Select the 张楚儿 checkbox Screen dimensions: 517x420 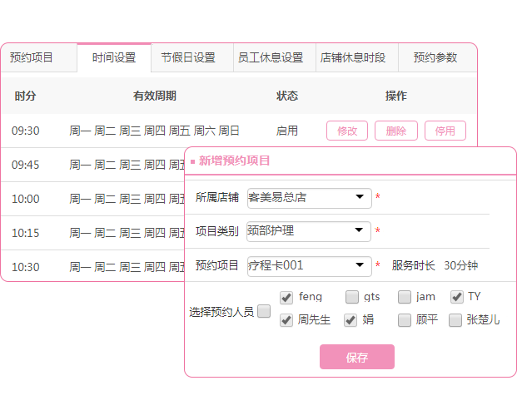pos(455,320)
